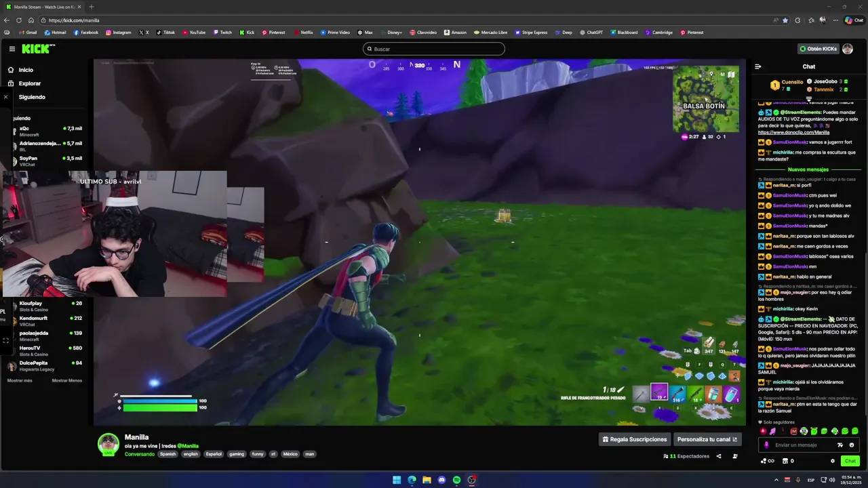Share the stream via share icon

719,456
